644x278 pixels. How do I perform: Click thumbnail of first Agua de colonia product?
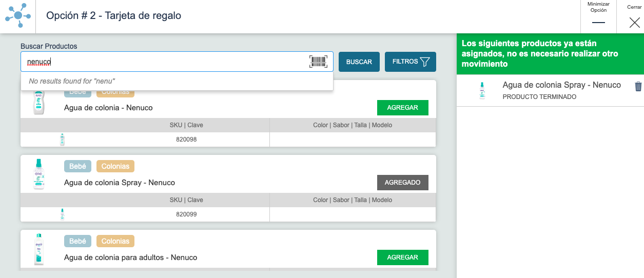[40, 102]
